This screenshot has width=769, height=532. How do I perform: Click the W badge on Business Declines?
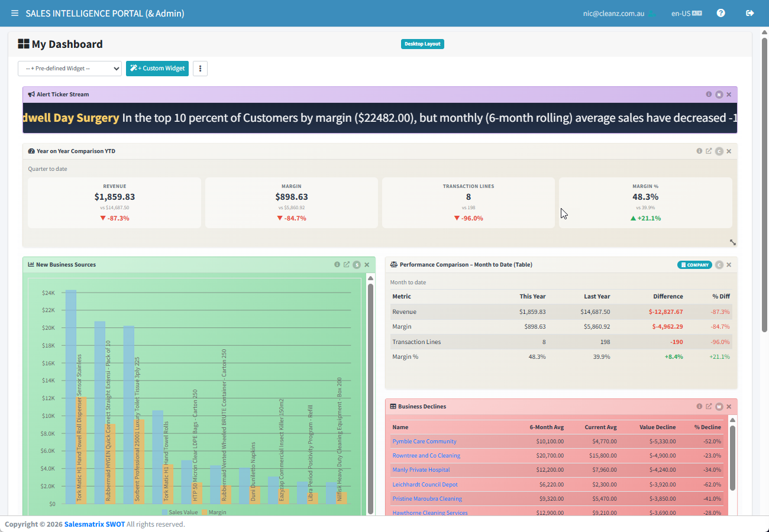[719, 407]
